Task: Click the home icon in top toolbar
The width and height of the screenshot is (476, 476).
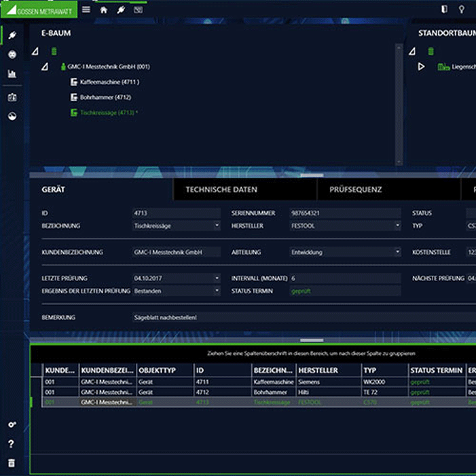Action: pos(103,10)
